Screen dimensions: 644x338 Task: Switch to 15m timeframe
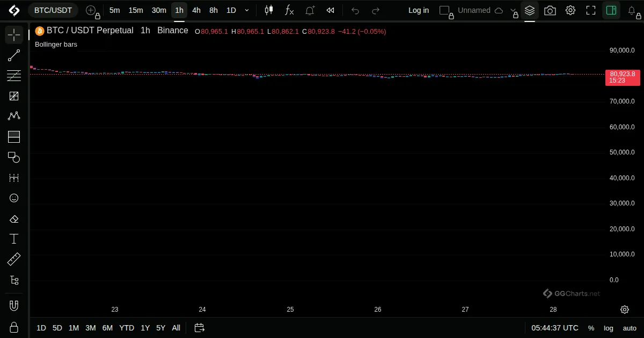tap(136, 10)
